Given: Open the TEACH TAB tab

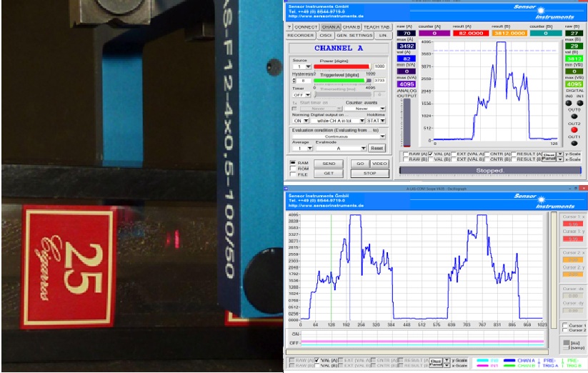Looking at the screenshot, I should pyautogui.click(x=377, y=27).
